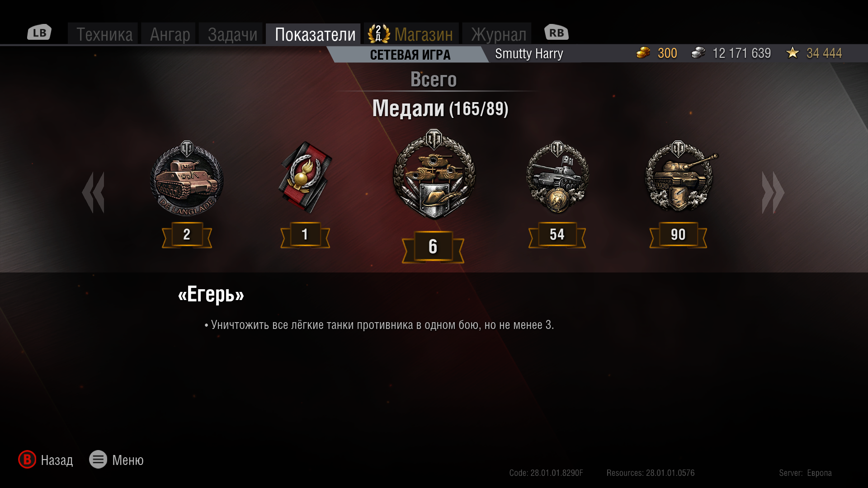Select the tank medal with count 90

click(679, 176)
